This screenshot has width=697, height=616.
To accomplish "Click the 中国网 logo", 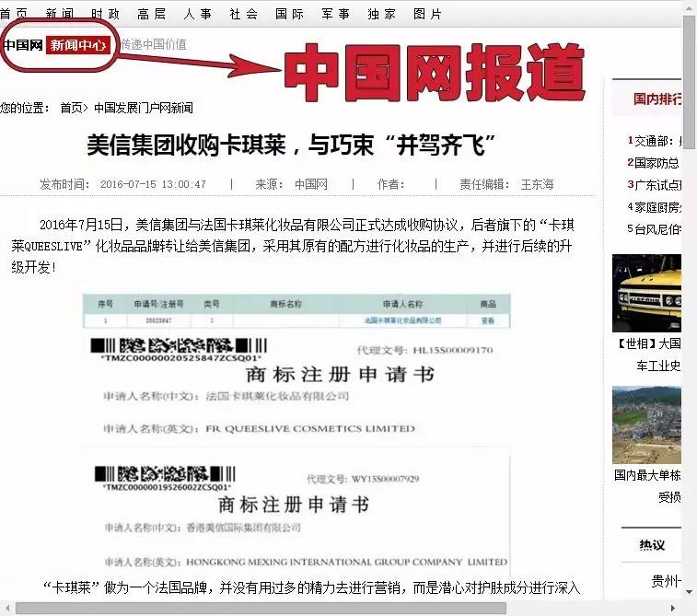I will 23,45.
